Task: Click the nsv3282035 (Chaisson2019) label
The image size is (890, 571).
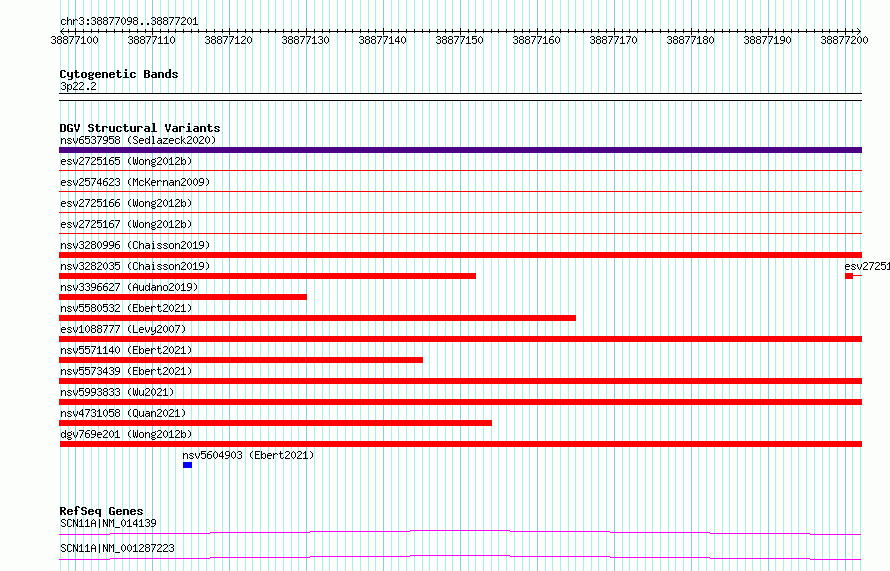Action: point(135,266)
